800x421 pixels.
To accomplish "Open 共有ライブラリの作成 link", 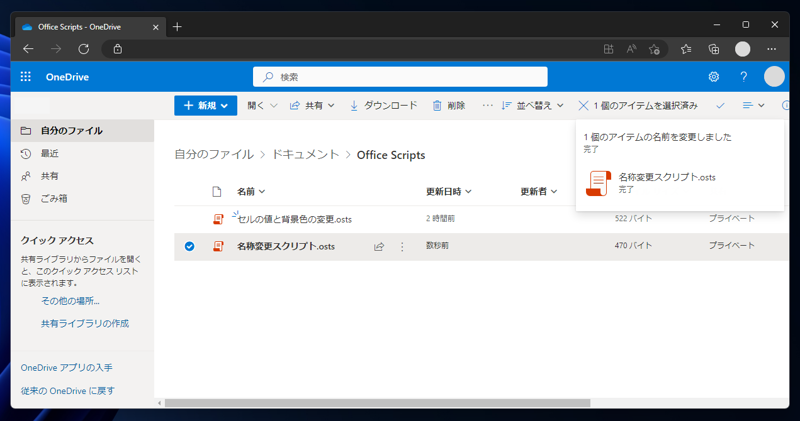I will 85,324.
